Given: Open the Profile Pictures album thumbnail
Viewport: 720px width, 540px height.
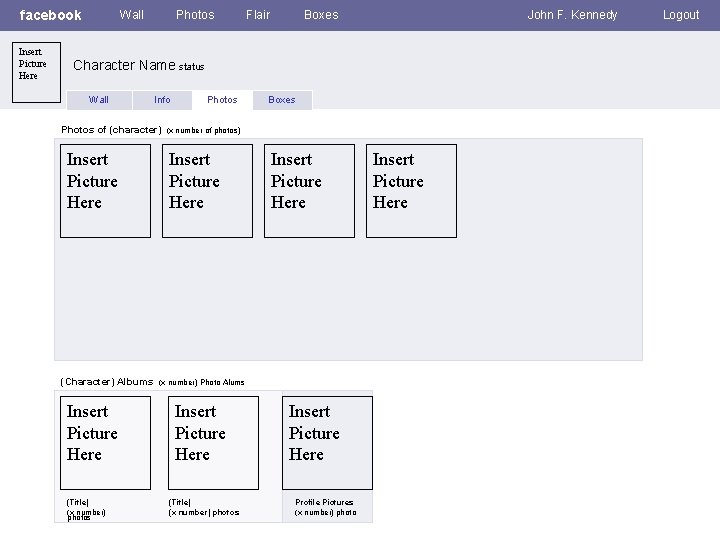Looking at the screenshot, I should pos(327,443).
